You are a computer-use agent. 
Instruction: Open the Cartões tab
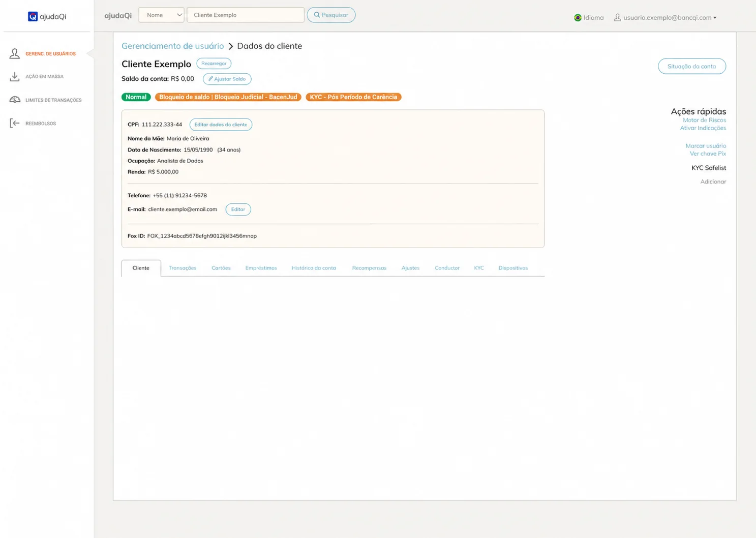221,268
